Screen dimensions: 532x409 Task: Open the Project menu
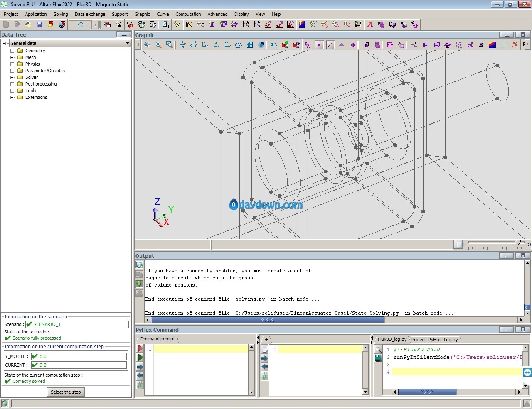(x=11, y=14)
